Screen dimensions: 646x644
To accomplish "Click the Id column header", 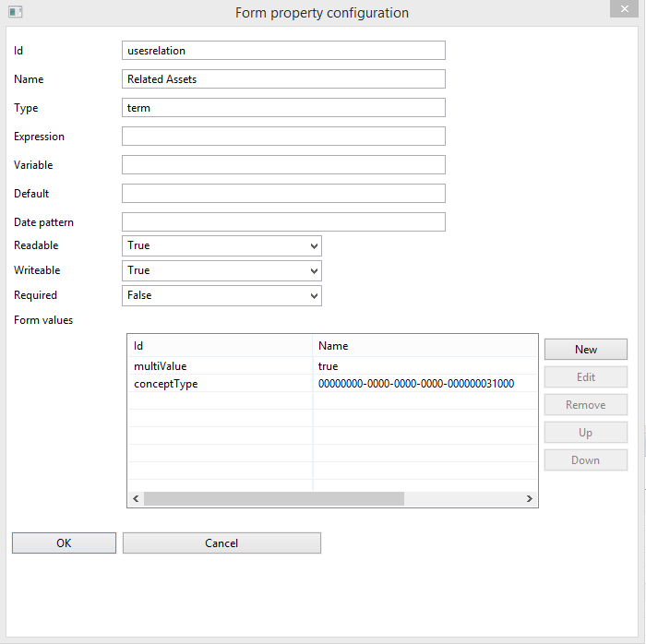I will 220,346.
